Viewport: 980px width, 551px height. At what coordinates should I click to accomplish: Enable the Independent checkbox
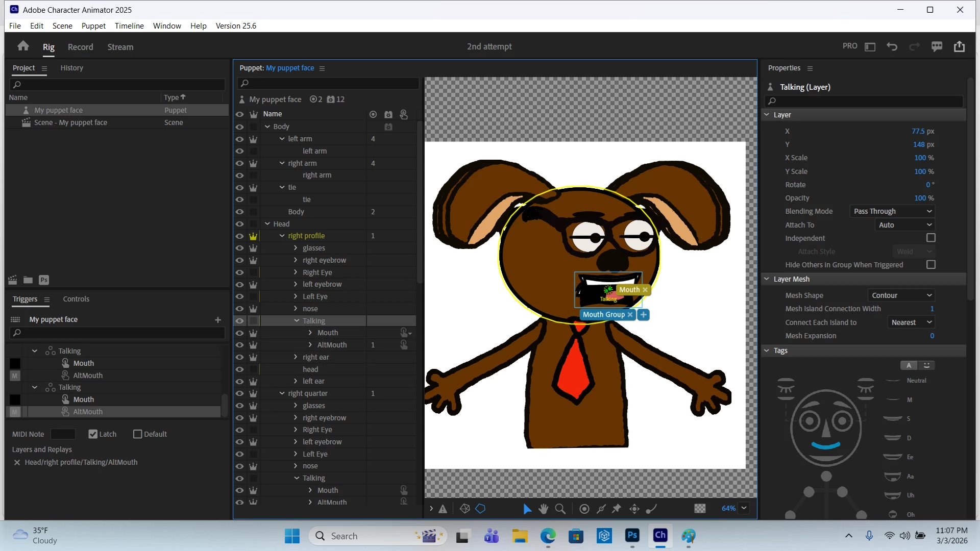[x=930, y=238]
